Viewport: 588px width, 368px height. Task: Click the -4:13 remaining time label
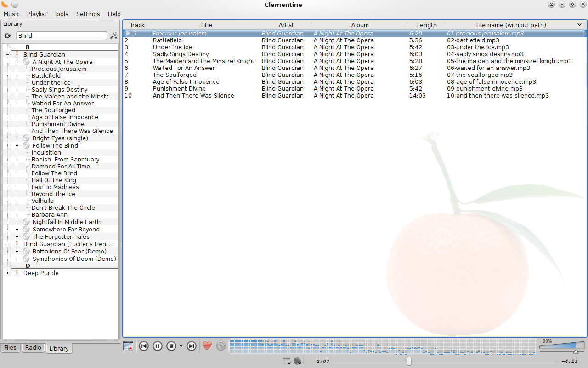coord(570,361)
